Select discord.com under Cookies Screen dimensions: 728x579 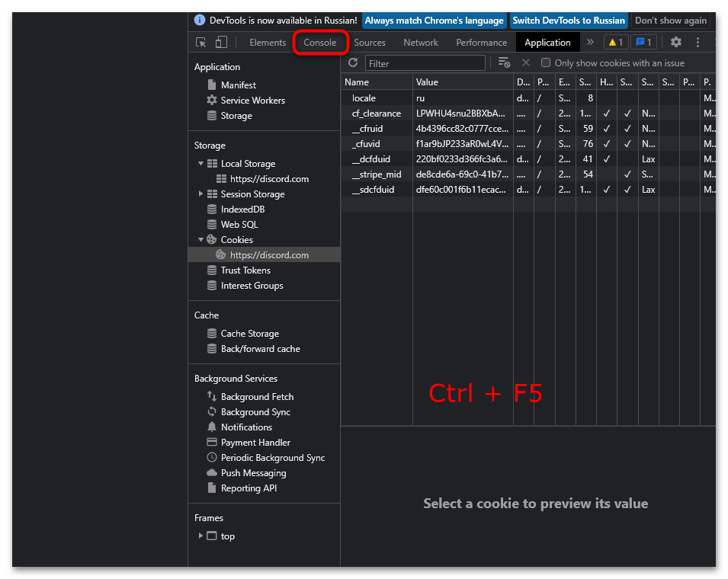[264, 254]
